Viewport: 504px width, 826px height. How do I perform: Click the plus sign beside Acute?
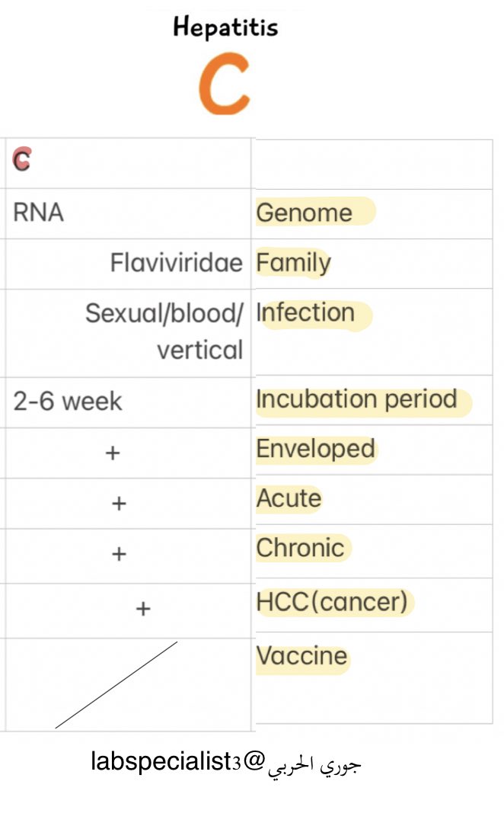[x=119, y=504]
